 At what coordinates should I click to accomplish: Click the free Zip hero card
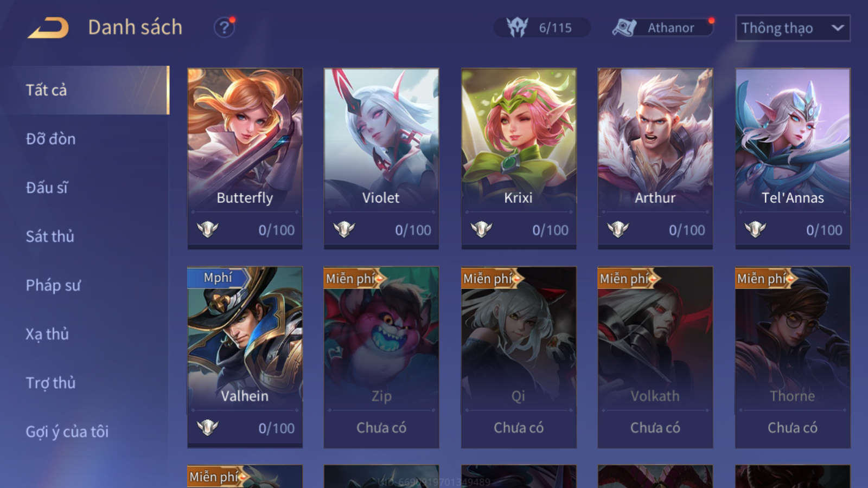click(x=381, y=357)
